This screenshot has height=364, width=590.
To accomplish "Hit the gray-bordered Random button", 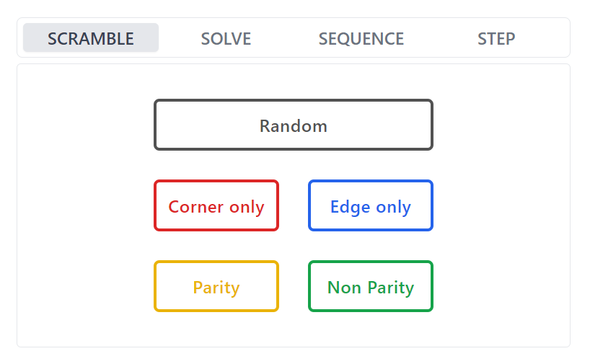I will (293, 125).
